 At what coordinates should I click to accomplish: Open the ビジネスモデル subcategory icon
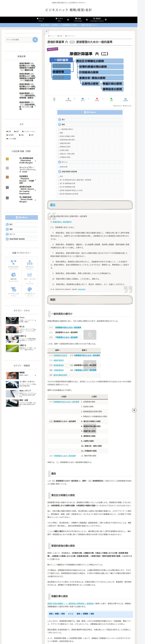pyautogui.click(x=13, y=264)
